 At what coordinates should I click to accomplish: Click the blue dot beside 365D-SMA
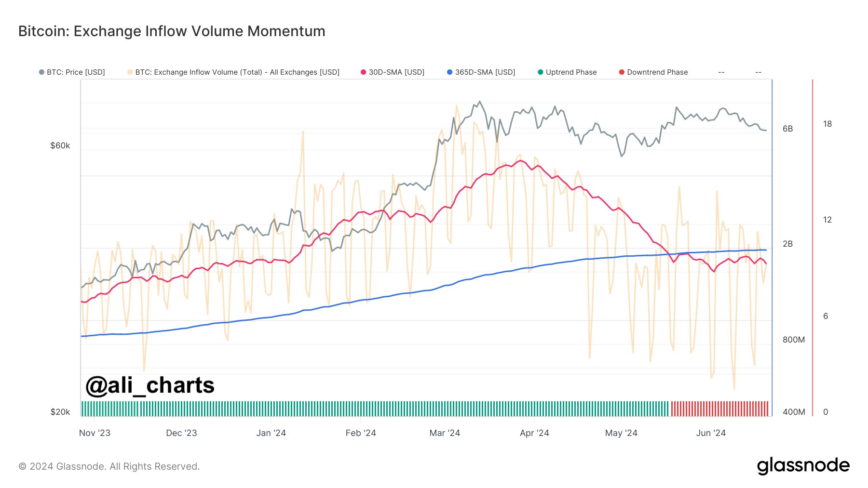tap(450, 72)
